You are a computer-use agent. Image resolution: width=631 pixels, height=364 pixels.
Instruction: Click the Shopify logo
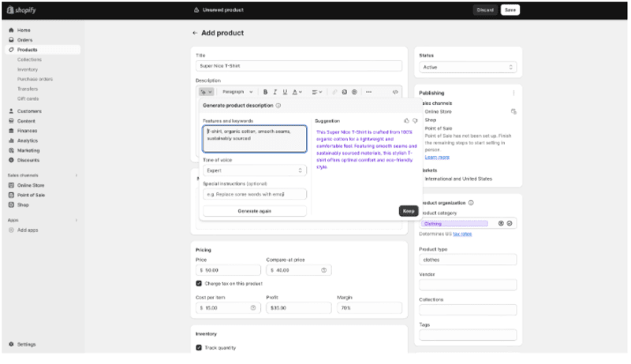click(21, 10)
